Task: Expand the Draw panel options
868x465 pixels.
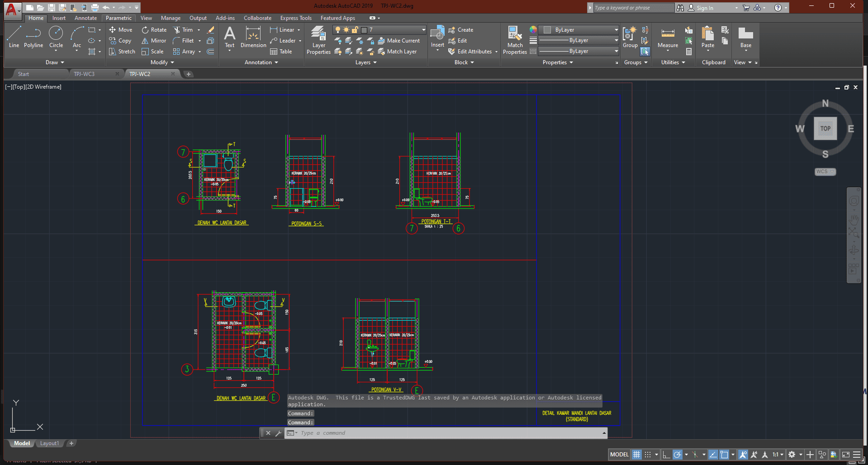Action: pos(55,62)
